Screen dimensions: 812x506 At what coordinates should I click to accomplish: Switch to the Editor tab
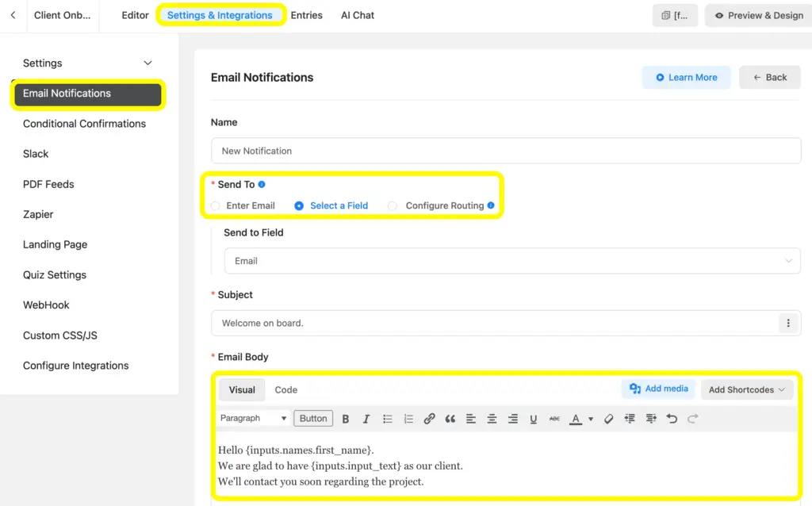point(135,16)
